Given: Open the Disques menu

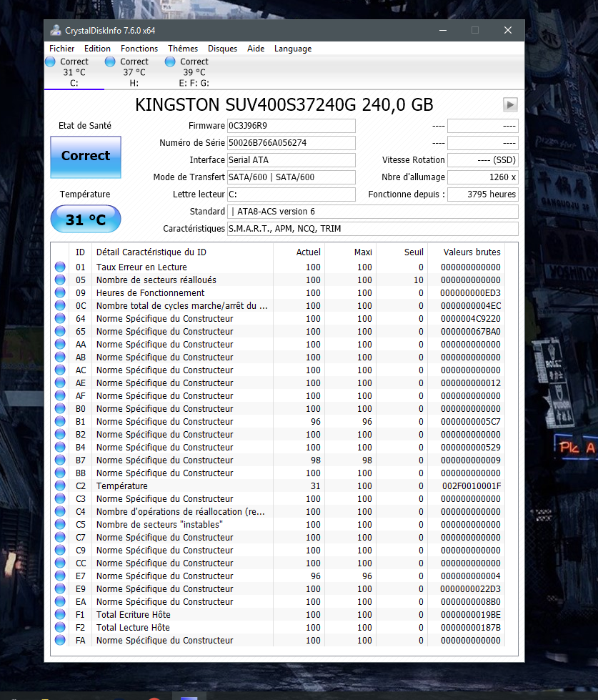Looking at the screenshot, I should click(x=222, y=49).
